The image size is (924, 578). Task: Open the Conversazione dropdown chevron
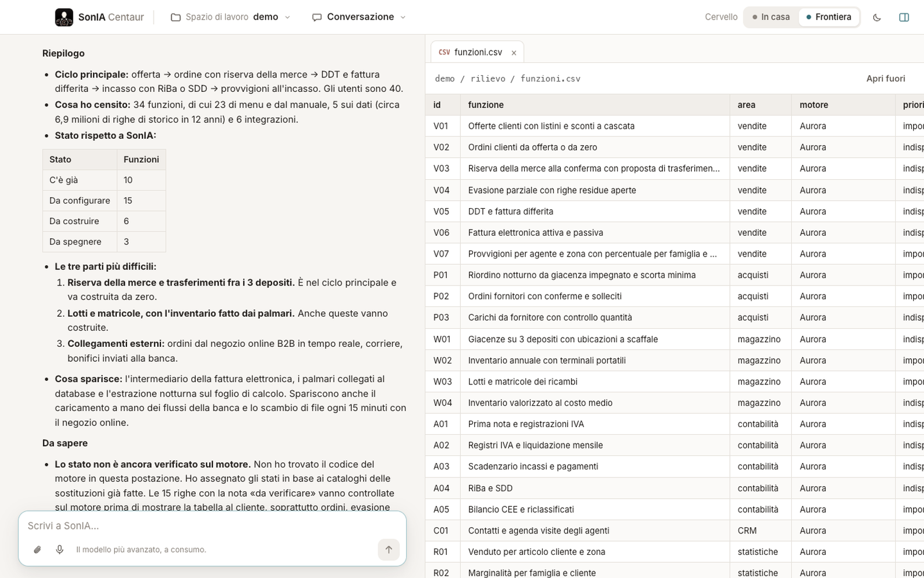[x=403, y=17]
